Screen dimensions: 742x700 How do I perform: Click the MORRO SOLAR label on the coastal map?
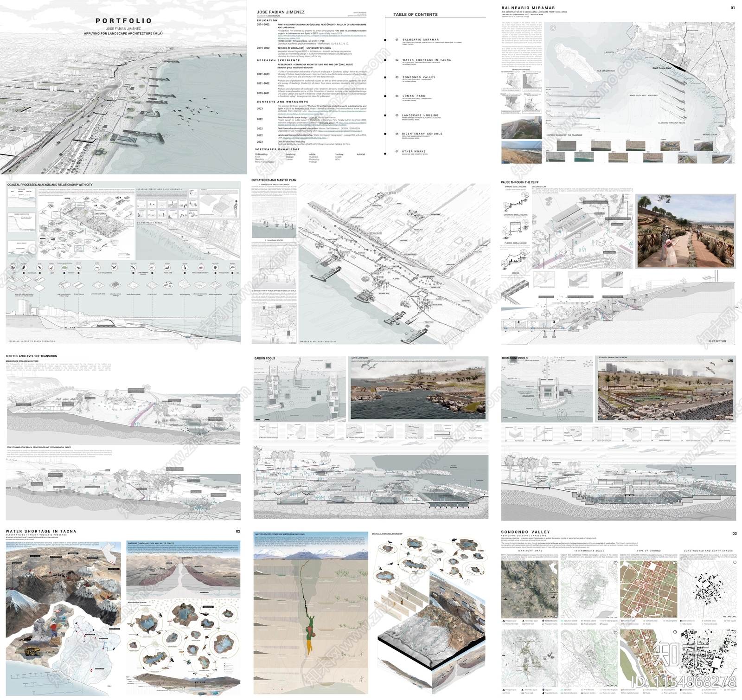click(710, 135)
